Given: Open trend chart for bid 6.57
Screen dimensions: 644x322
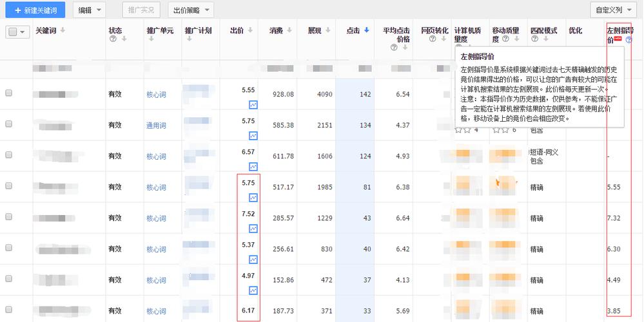Looking at the screenshot, I should pyautogui.click(x=253, y=167).
